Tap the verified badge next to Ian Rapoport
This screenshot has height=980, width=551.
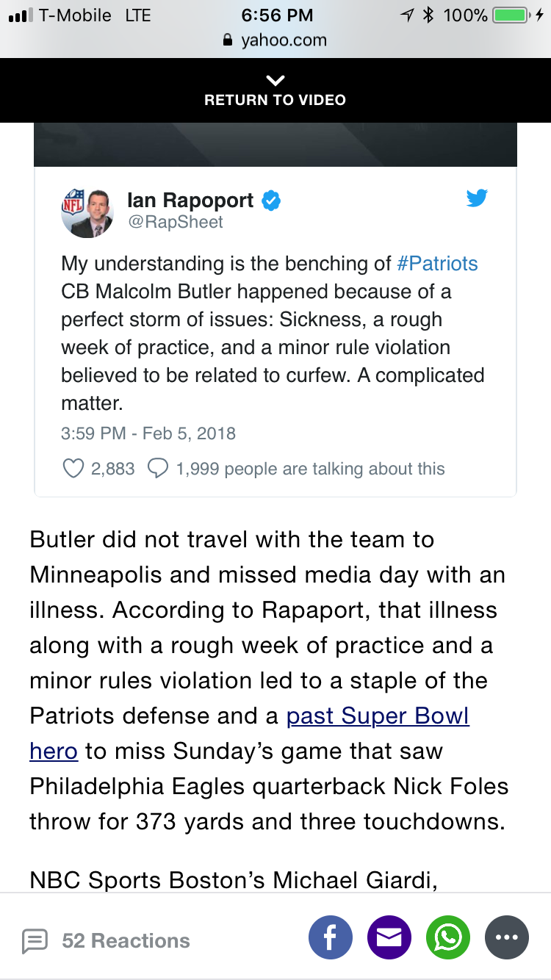click(272, 200)
